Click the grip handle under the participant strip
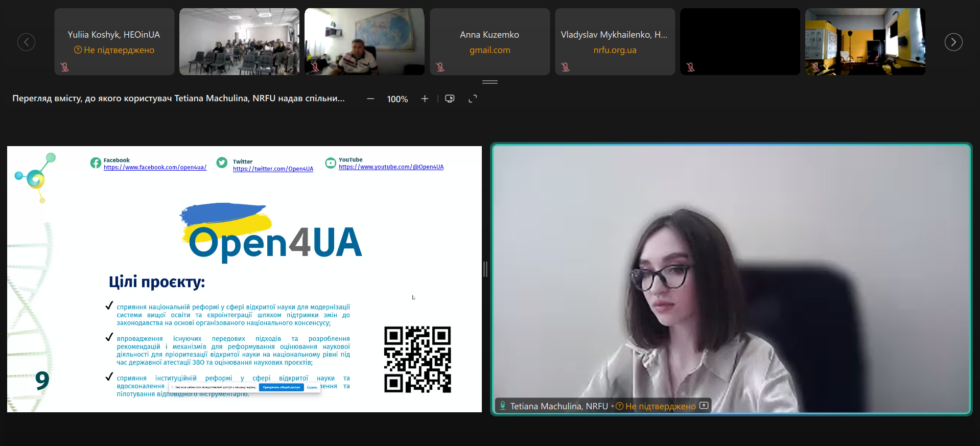 click(x=490, y=82)
